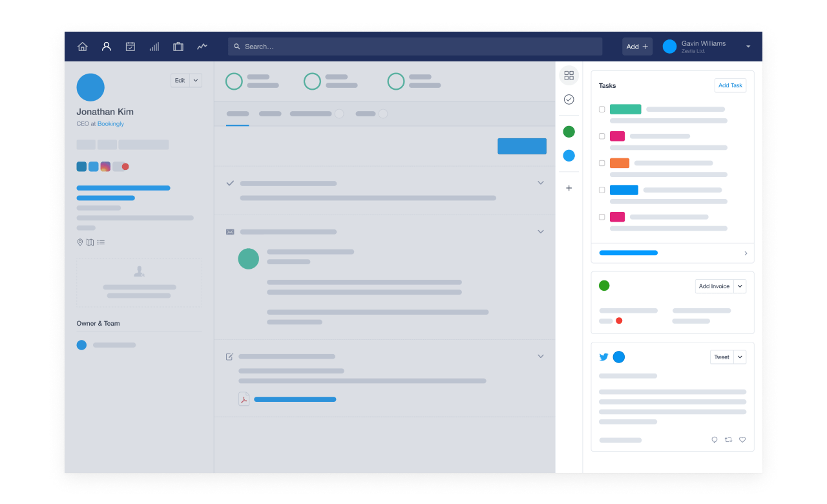
Task: Open the dropdown arrow next to Add Invoice
Action: coord(740,286)
